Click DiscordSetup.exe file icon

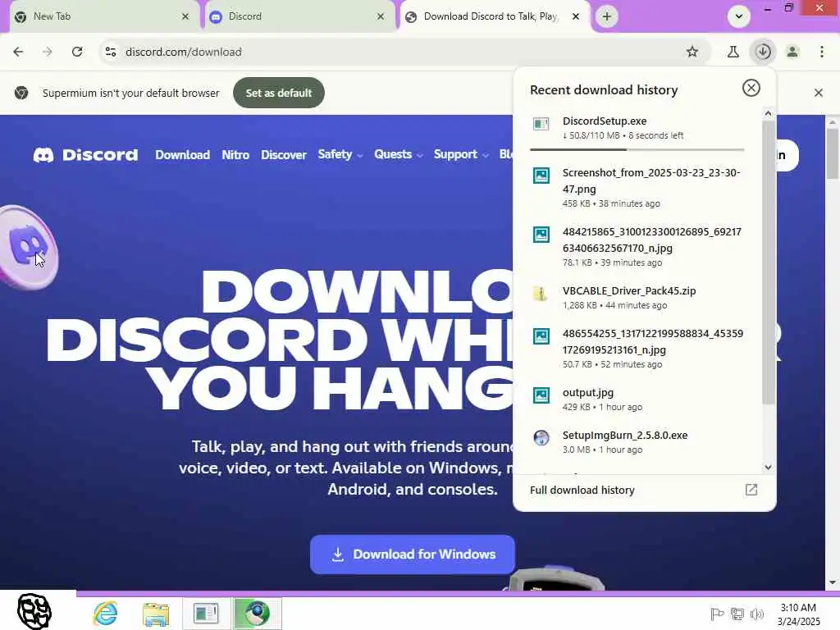click(541, 125)
